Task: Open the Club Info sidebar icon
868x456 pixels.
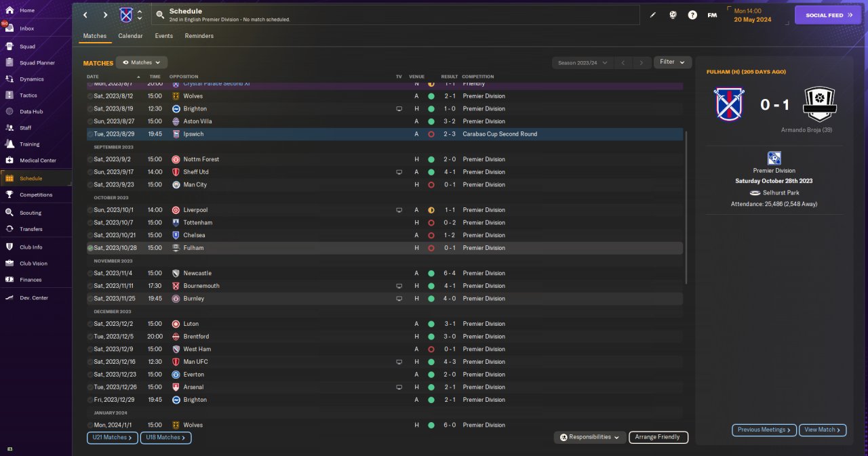Action: click(9, 247)
